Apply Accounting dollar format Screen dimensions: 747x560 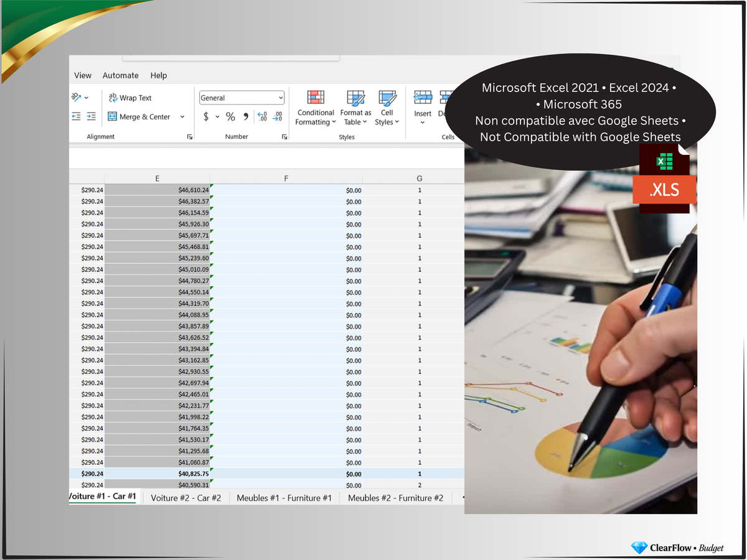tap(206, 116)
